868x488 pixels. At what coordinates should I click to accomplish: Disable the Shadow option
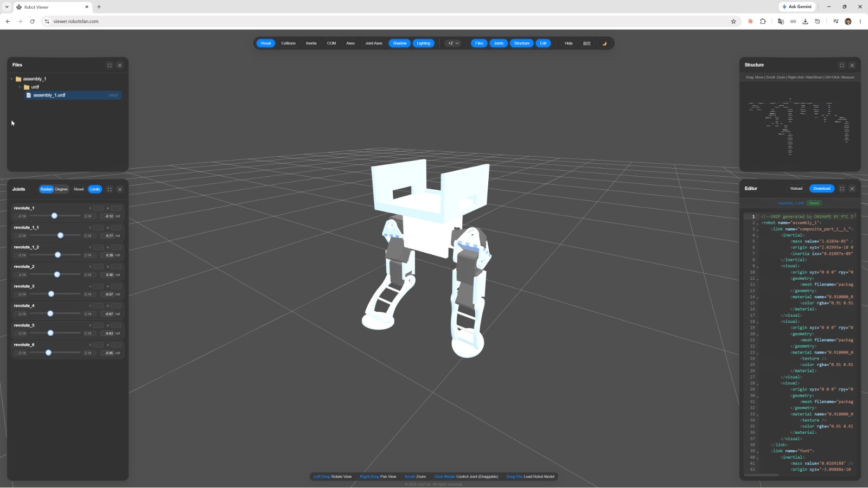pyautogui.click(x=400, y=43)
